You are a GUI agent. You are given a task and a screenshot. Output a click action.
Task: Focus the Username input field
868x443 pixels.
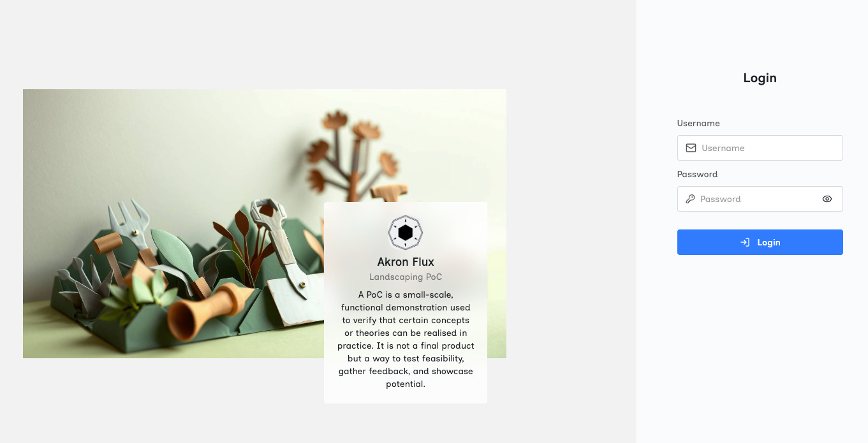pyautogui.click(x=760, y=148)
